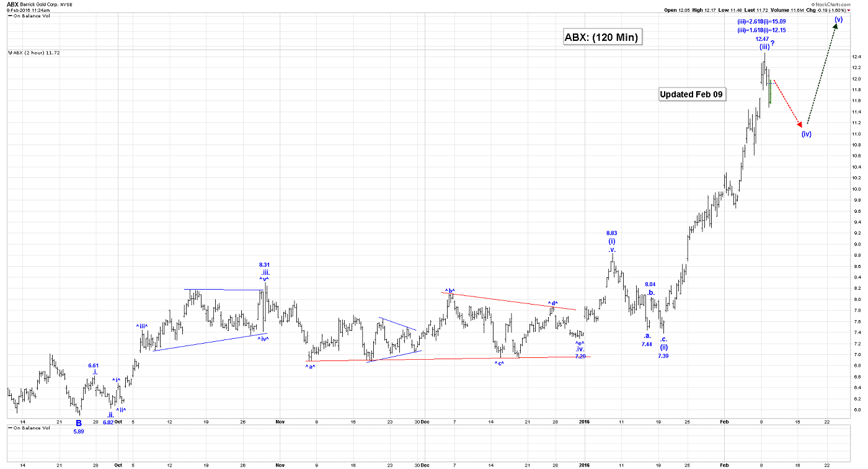Click the 8.04 price annotation
Viewport: 868px width, 469px height.
point(650,284)
